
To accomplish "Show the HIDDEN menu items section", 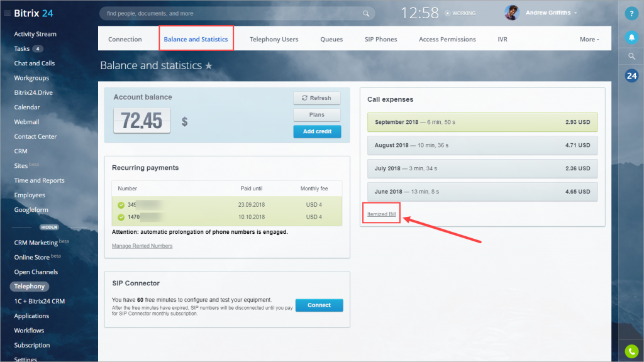I will click(49, 227).
